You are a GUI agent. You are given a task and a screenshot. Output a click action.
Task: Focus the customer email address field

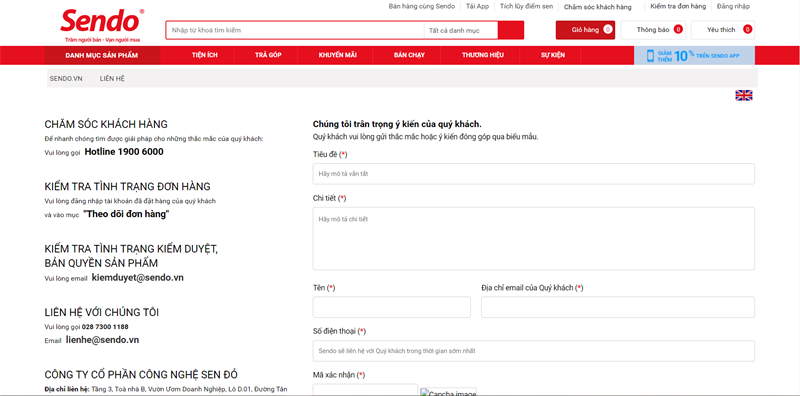618,307
